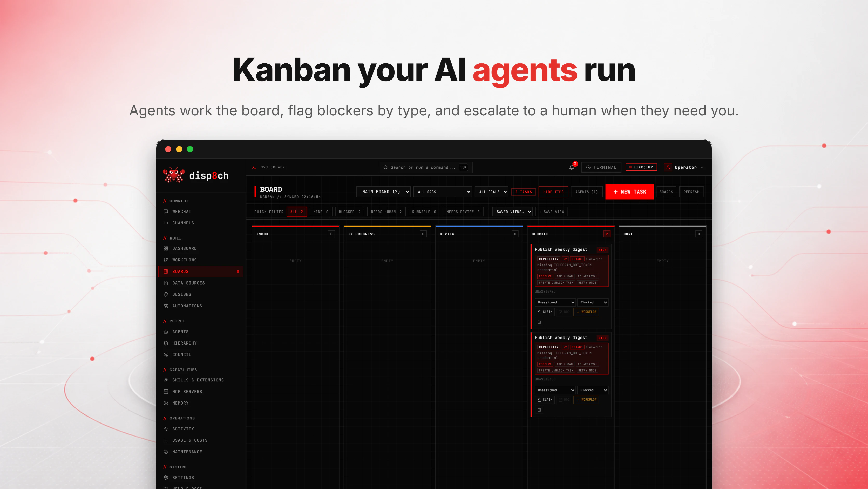
Task: Click the Agents (1) button
Action: click(x=587, y=192)
